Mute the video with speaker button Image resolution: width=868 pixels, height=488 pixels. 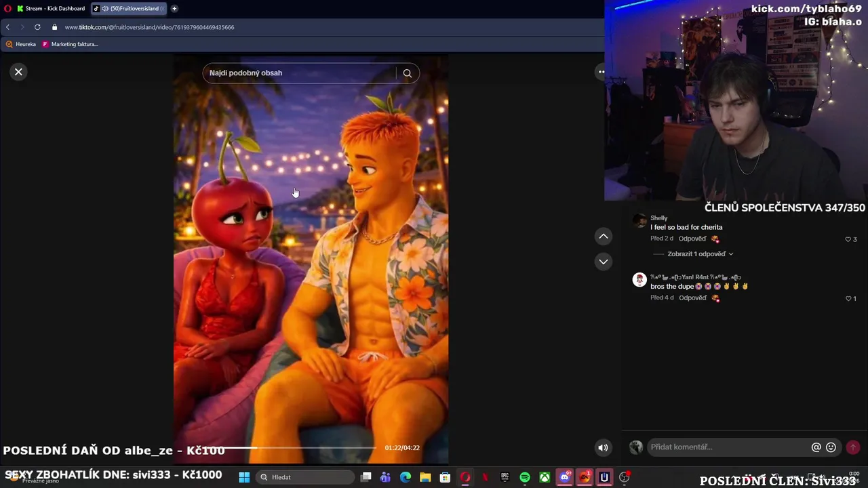(x=602, y=447)
